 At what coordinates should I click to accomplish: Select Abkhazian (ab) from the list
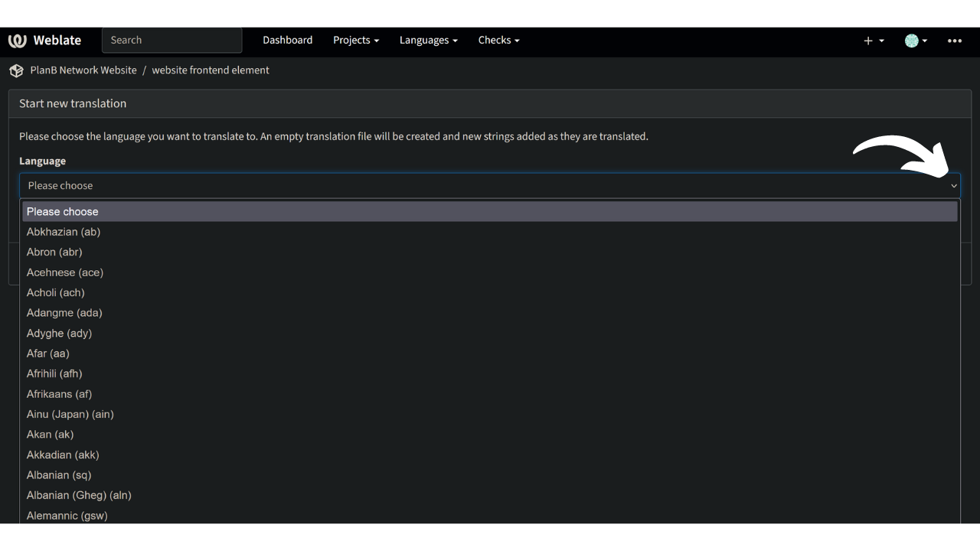point(64,232)
